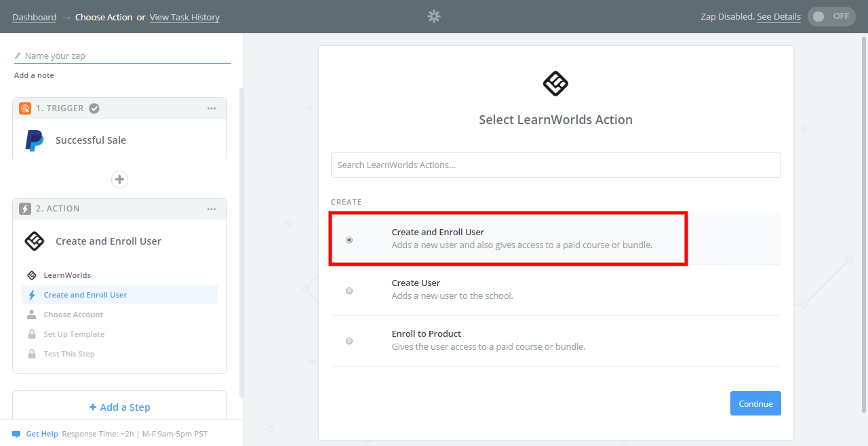This screenshot has height=446, width=868.
Task: Click the Create and Enroll User action card title
Action: click(108, 241)
